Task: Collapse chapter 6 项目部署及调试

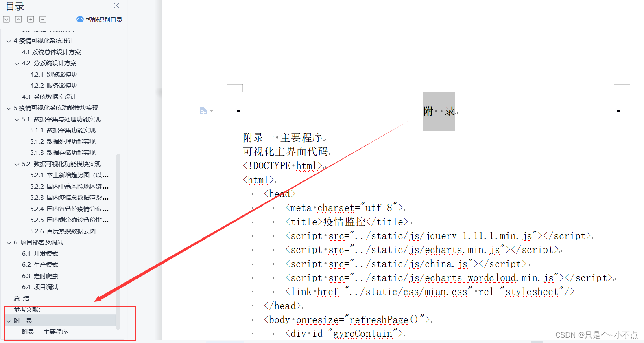Action: pyautogui.click(x=9, y=242)
